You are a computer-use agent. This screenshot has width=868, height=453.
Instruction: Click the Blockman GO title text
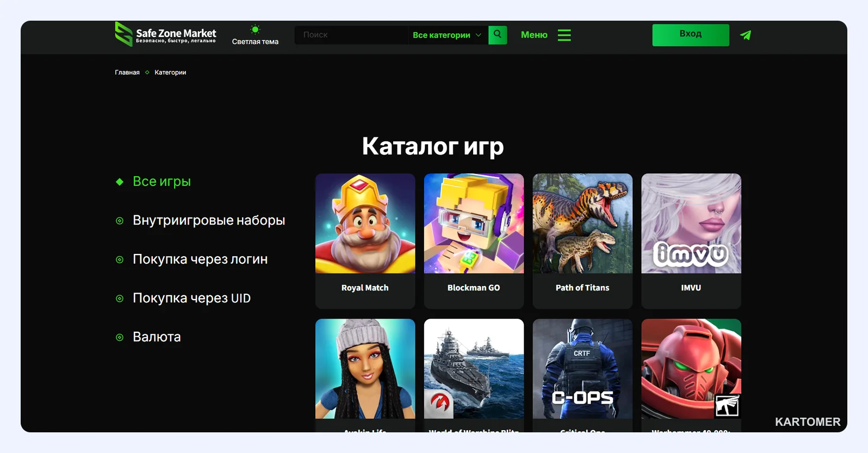coord(474,288)
